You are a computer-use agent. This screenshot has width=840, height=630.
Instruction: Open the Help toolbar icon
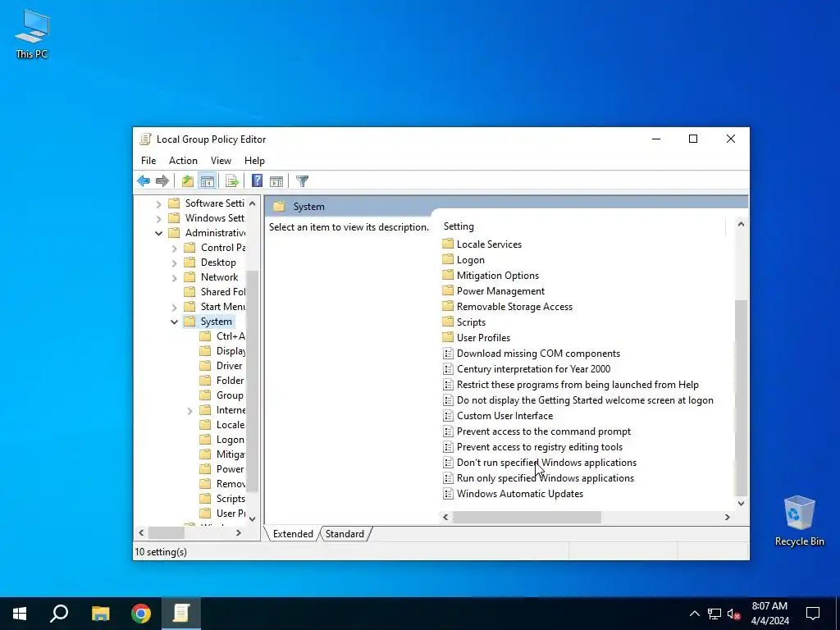(257, 181)
